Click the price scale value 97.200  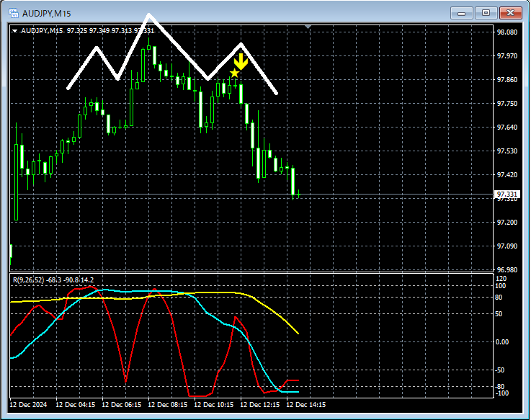(x=507, y=222)
